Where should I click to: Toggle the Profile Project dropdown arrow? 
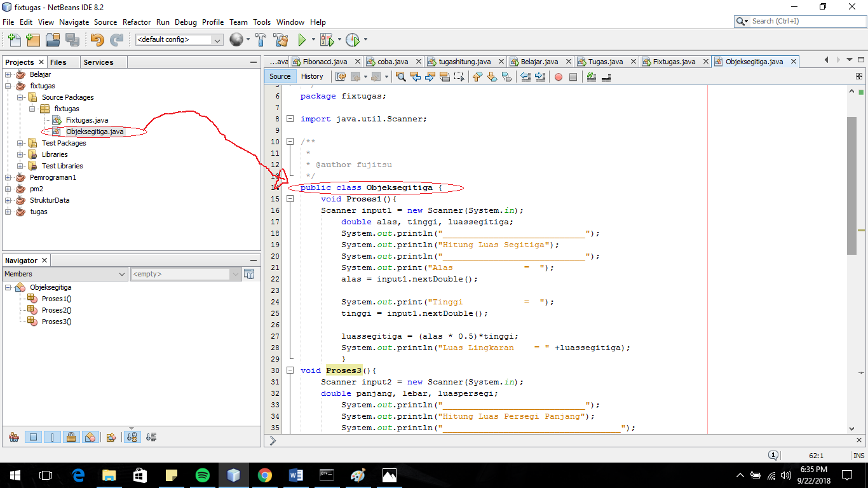click(366, 39)
